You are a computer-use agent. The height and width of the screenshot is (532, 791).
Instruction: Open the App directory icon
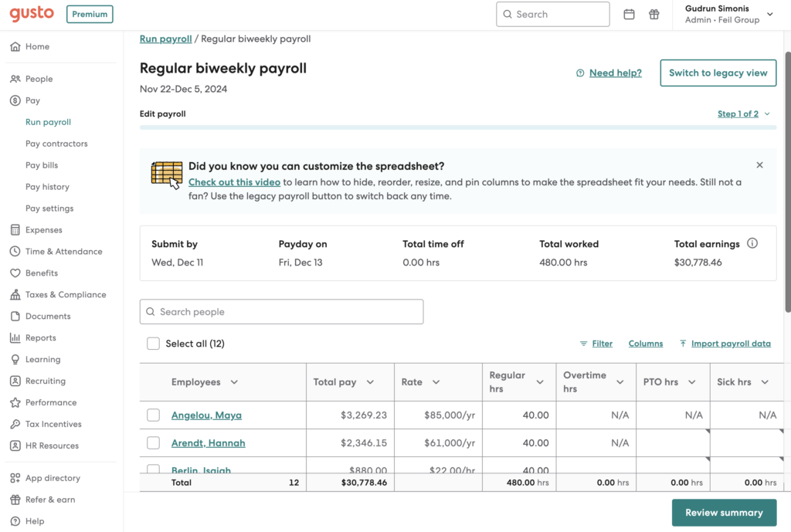pos(15,478)
